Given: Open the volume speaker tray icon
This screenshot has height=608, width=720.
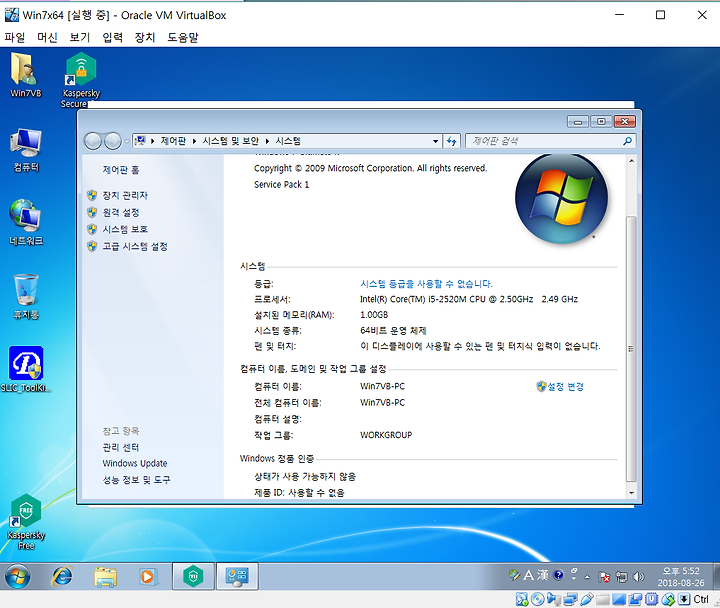Looking at the screenshot, I should pyautogui.click(x=638, y=576).
